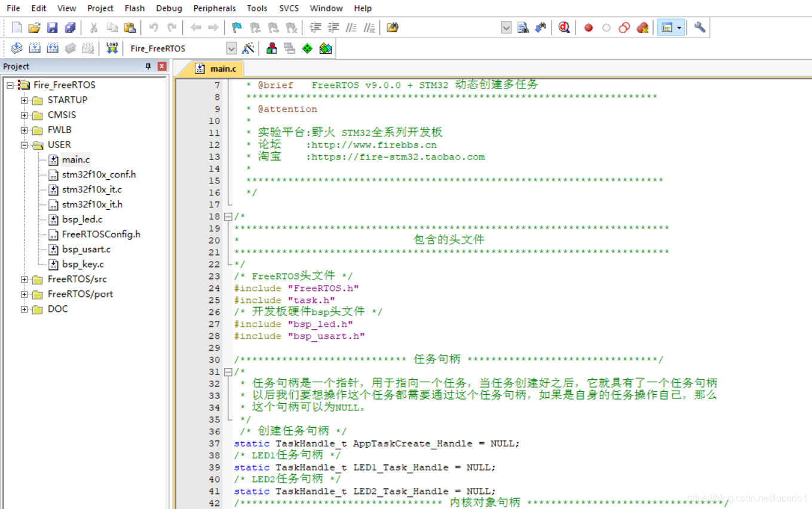Open the Flash menu
The image size is (812, 509).
134,8
